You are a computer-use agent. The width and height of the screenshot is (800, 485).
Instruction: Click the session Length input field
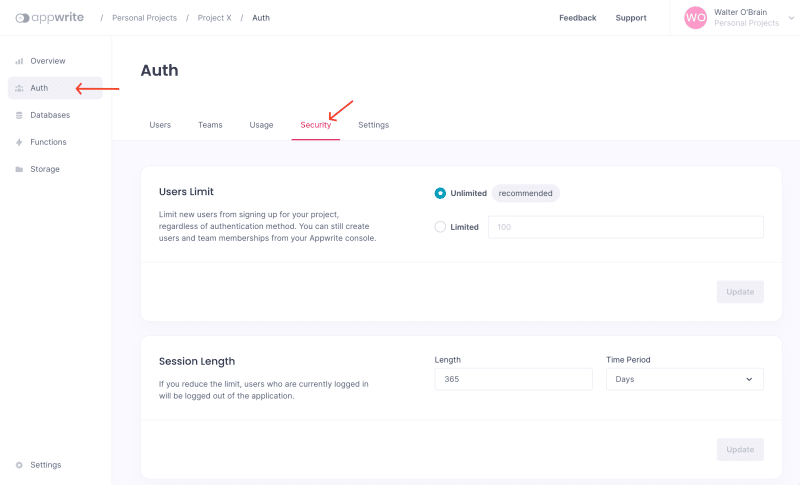tap(513, 379)
